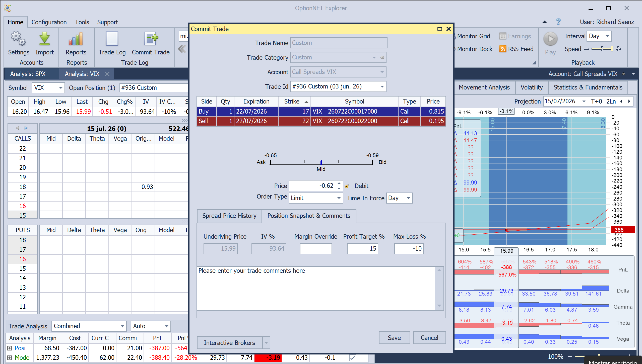The height and width of the screenshot is (364, 642).
Task: Open the help question mark icon
Action: point(558,22)
